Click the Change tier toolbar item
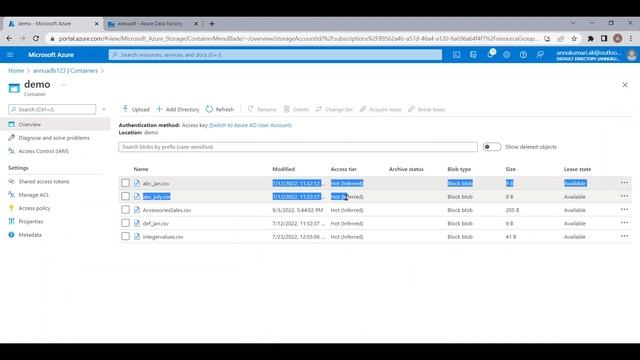 click(x=334, y=109)
